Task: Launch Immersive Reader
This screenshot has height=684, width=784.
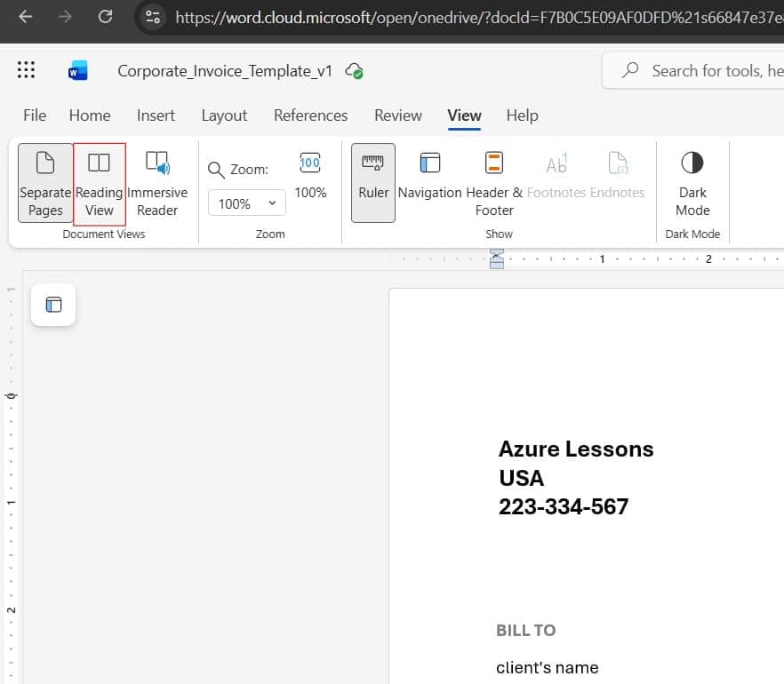Action: [x=157, y=183]
